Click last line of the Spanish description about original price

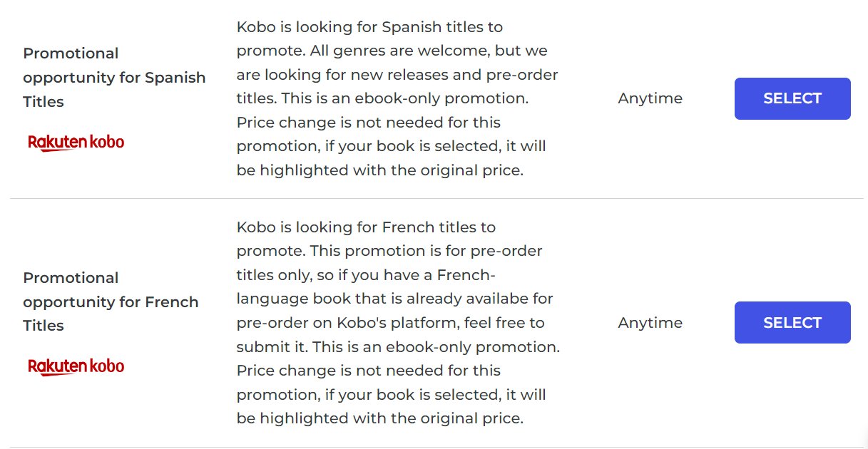[x=380, y=170]
